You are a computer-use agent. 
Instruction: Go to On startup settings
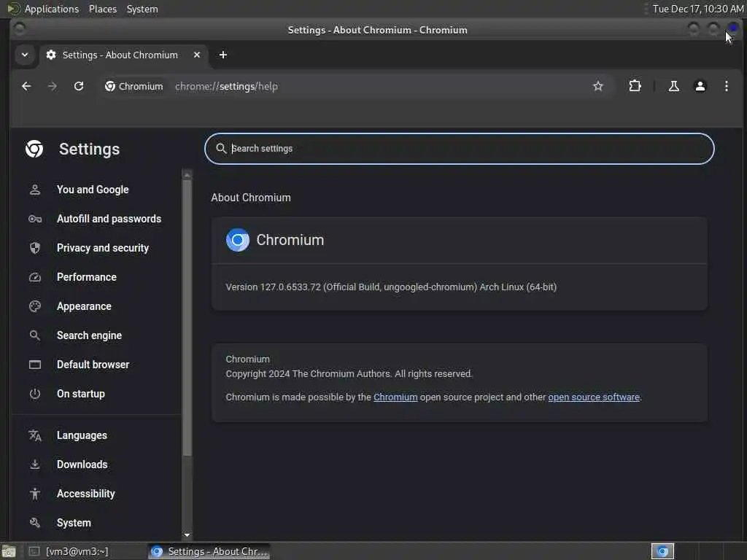coord(81,394)
